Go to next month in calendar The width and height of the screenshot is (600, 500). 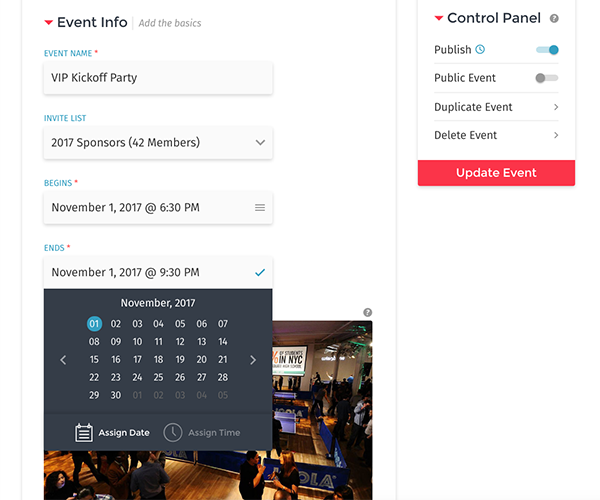[x=253, y=360]
